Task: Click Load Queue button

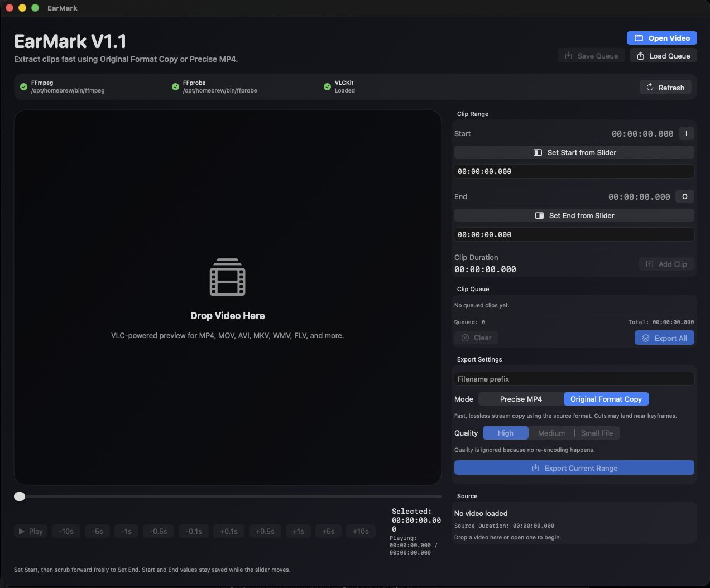Action: (663, 56)
